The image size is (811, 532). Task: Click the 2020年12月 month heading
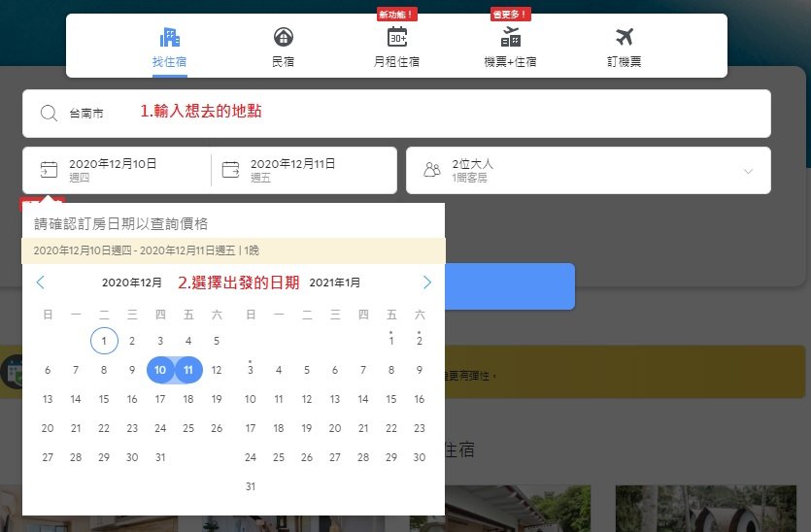132,283
